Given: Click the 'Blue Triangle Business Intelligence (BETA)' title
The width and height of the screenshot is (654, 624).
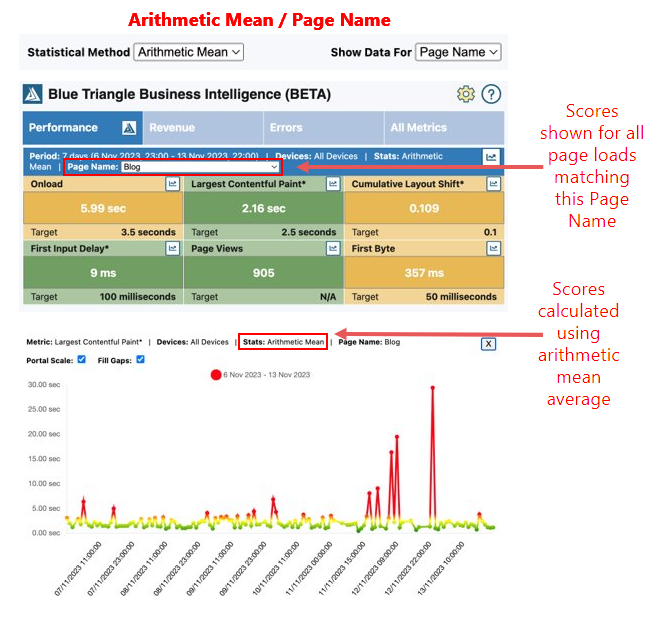Looking at the screenshot, I should 189,94.
